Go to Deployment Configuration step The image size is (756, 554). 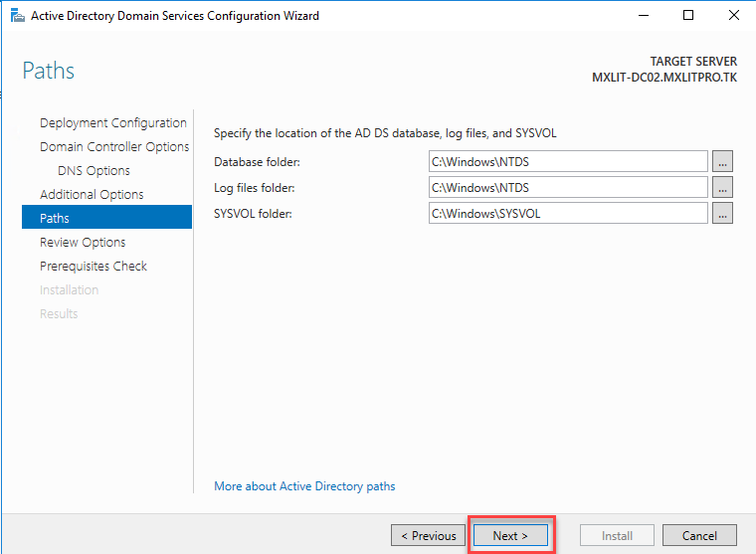click(112, 123)
